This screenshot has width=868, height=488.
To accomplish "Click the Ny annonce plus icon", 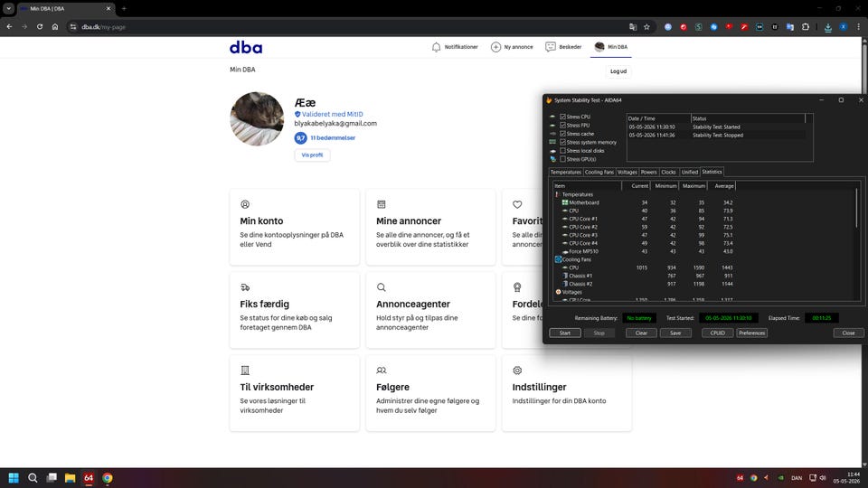I will click(495, 47).
